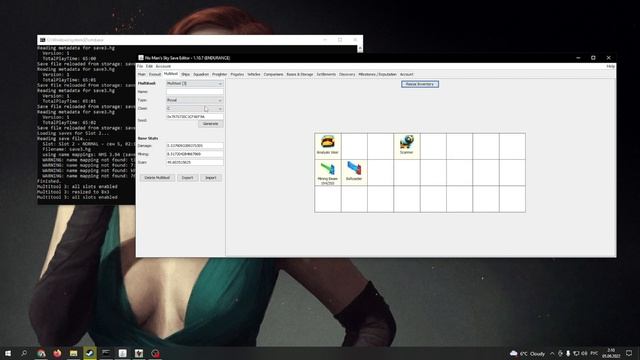The width and height of the screenshot is (640, 360).
Task: Open the Class dropdown showing C
Action: [194, 109]
